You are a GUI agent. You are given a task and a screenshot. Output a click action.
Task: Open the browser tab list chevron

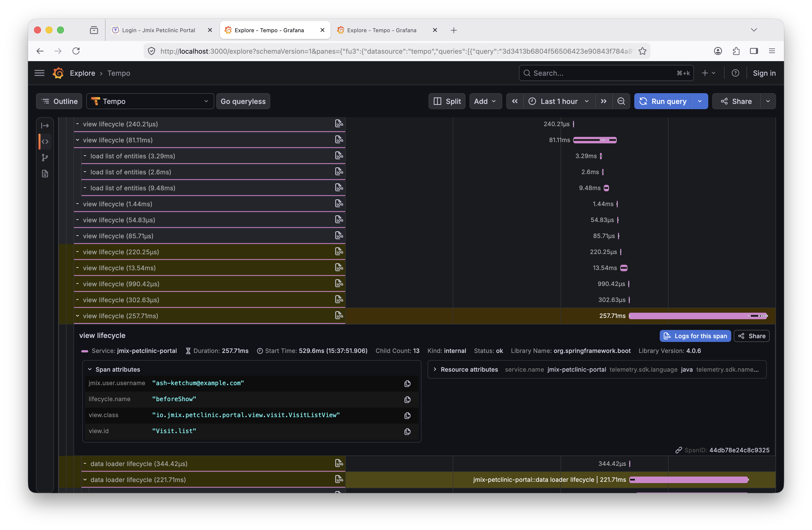click(x=754, y=30)
